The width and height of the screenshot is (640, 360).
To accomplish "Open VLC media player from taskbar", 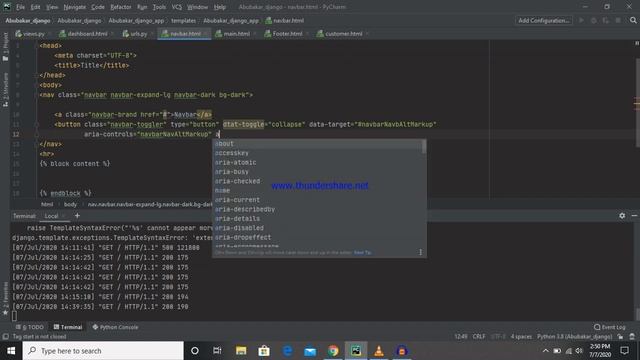I will [379, 351].
